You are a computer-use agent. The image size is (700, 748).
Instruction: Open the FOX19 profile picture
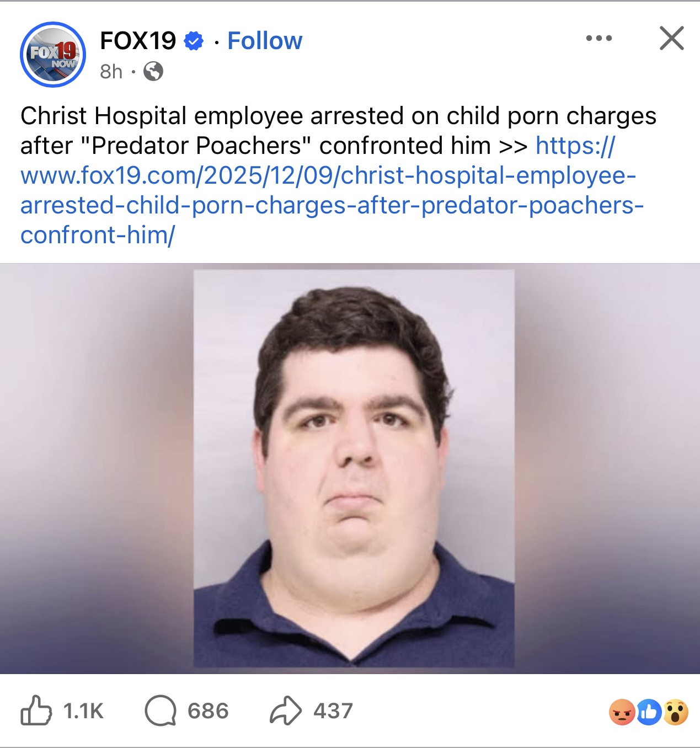tap(53, 55)
